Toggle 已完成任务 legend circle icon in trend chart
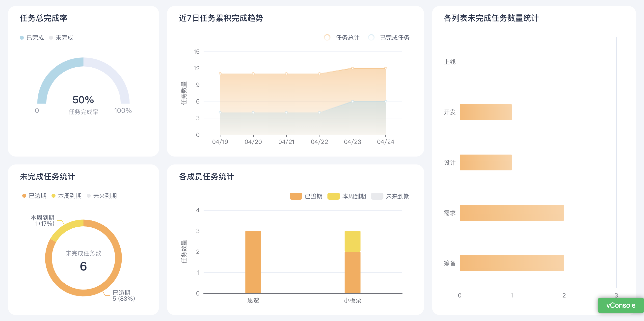 pos(371,37)
